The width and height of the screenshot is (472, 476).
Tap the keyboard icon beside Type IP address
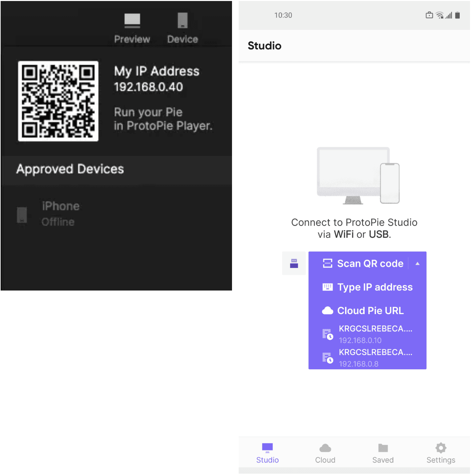[x=327, y=287]
